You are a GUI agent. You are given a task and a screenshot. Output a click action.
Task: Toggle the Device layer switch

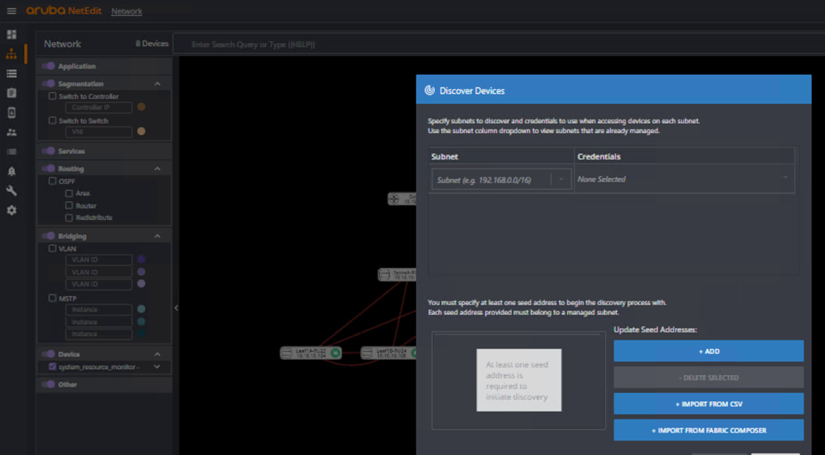(x=48, y=354)
